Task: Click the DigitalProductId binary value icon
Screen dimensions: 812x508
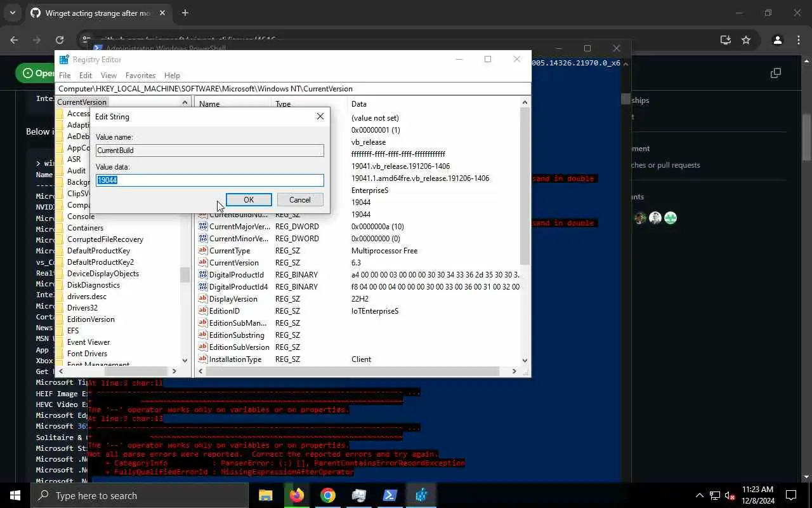Action: click(x=203, y=275)
